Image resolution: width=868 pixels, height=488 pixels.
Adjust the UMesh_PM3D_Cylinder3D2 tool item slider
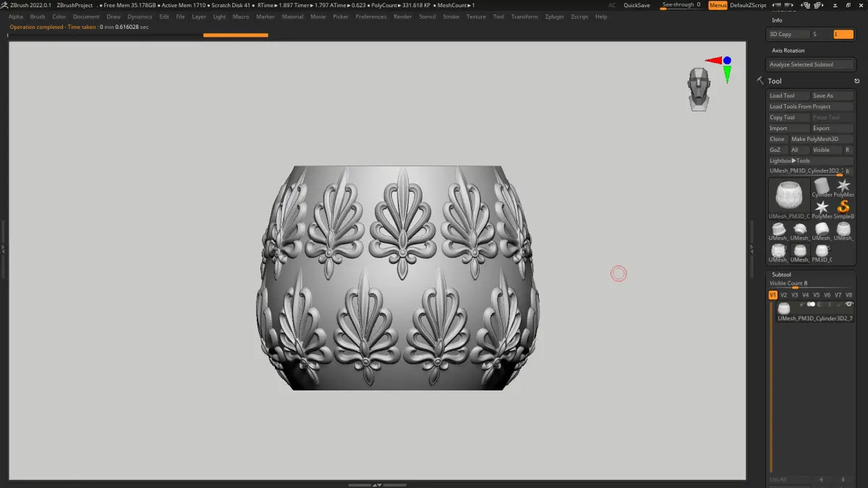tap(807, 171)
